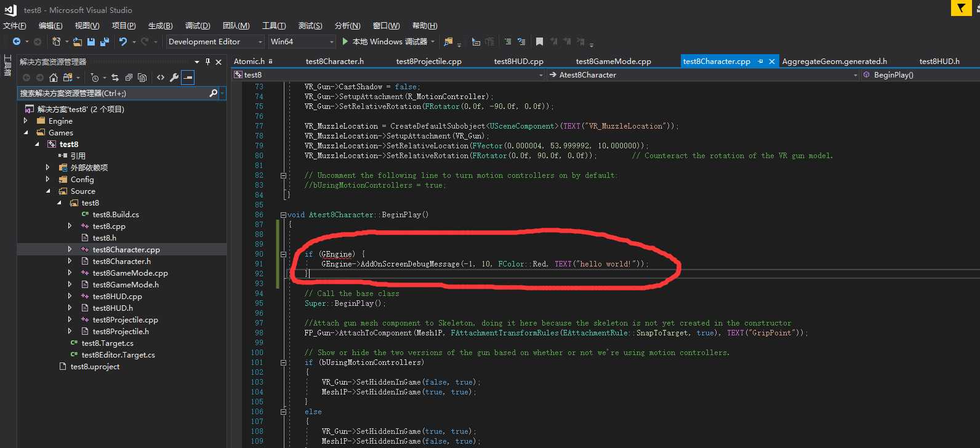Expand the test8HUD.cpp node
Viewport: 980px width, 448px height.
[70, 296]
